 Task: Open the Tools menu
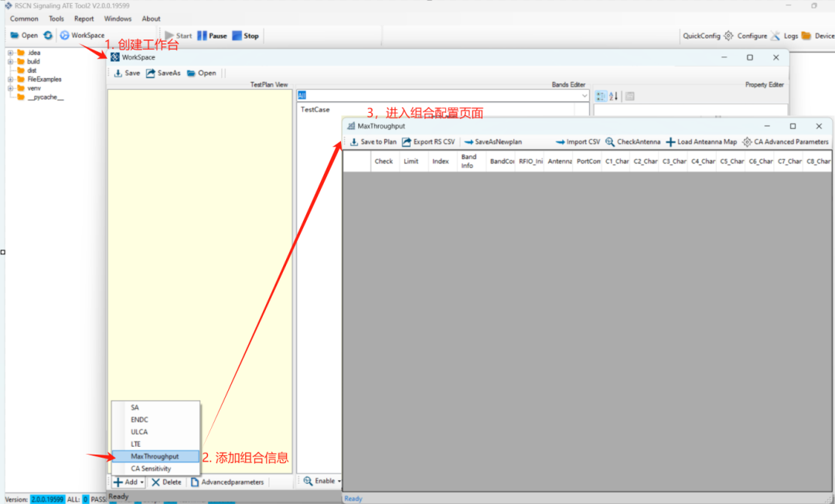pos(56,19)
